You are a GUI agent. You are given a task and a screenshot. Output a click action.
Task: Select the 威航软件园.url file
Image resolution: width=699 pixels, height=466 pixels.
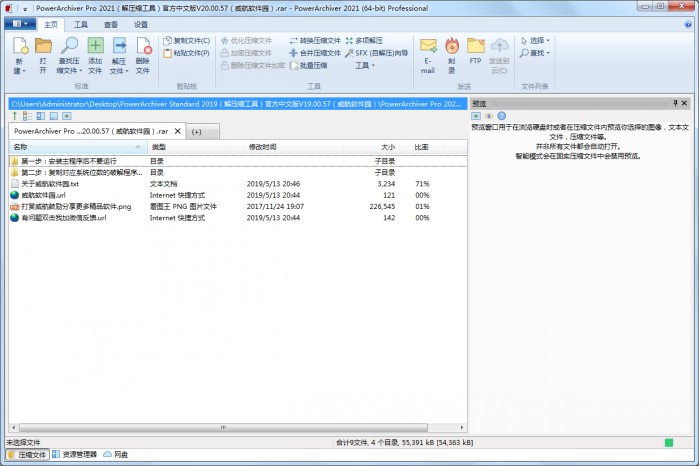pos(238,195)
